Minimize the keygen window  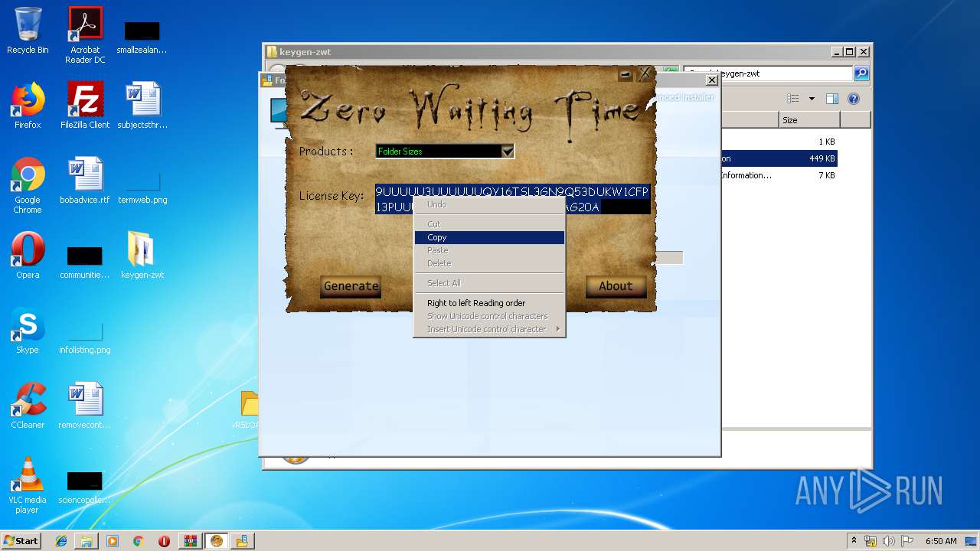click(x=626, y=74)
